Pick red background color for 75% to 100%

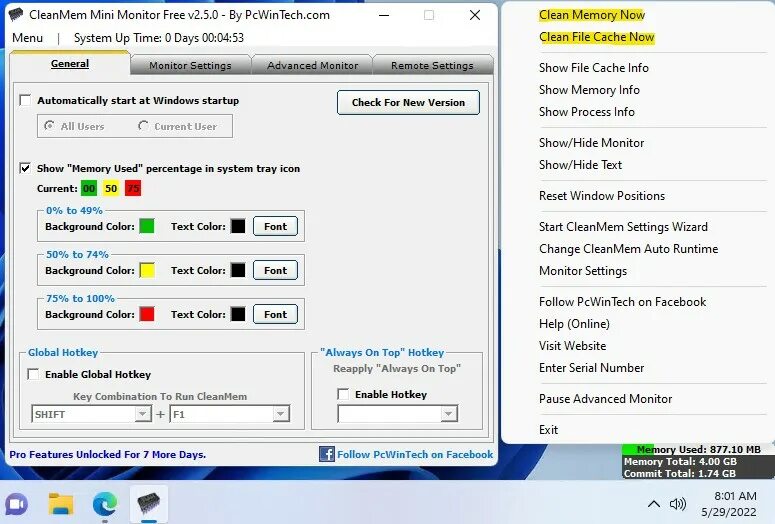[147, 314]
